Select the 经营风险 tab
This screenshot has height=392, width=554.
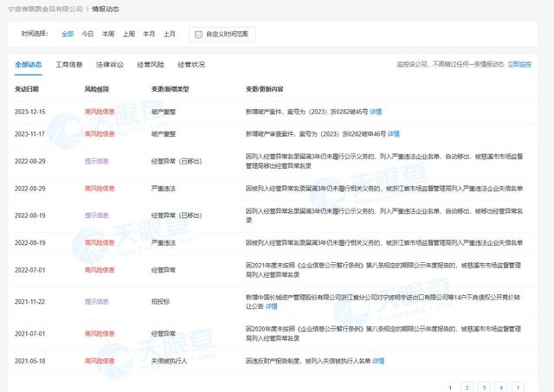click(x=151, y=64)
